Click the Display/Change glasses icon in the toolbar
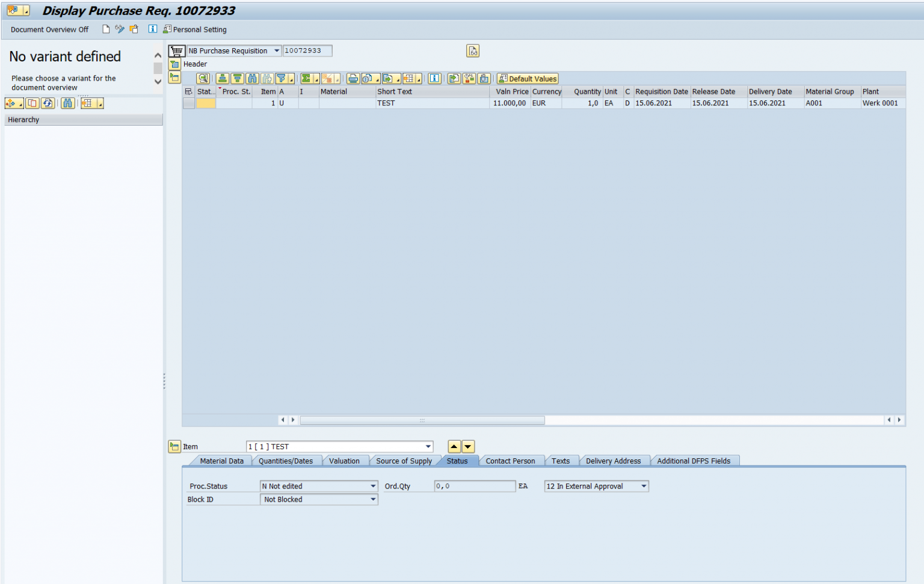Image resolution: width=924 pixels, height=584 pixels. click(120, 29)
